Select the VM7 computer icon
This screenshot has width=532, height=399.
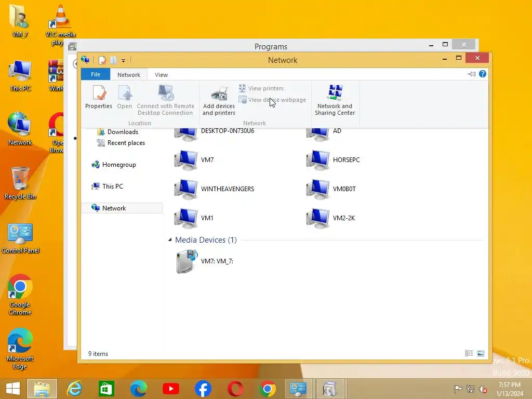(185, 160)
